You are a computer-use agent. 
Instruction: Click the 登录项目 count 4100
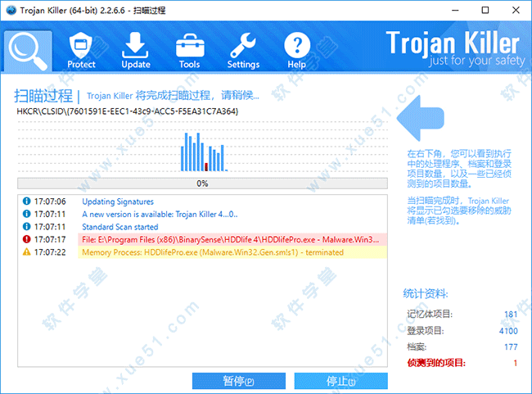(508, 331)
